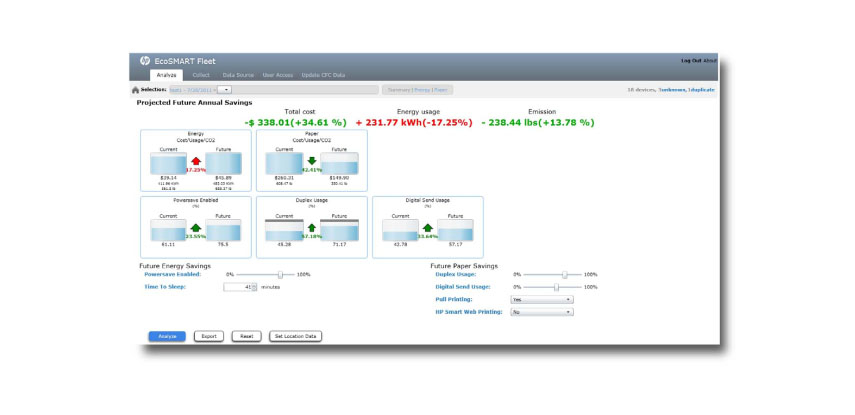
Task: Click the Future gauge in Digital Send Usage card
Action: pos(455,230)
